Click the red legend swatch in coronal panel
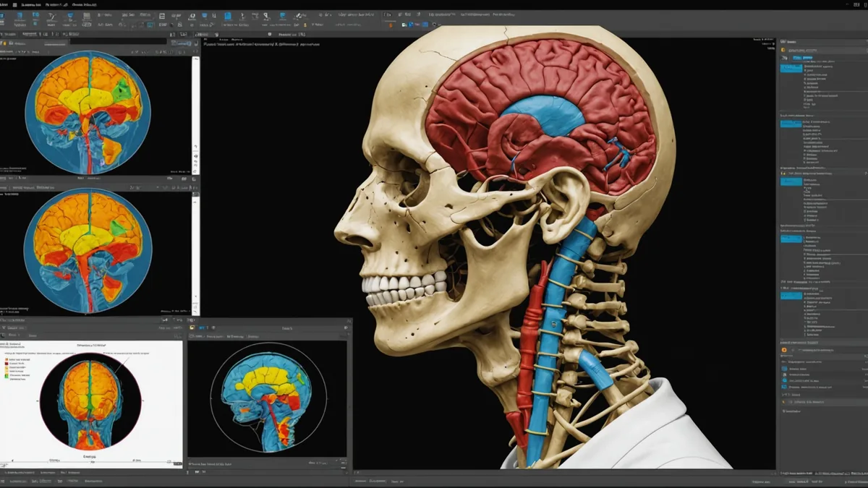868x488 pixels. [6, 364]
